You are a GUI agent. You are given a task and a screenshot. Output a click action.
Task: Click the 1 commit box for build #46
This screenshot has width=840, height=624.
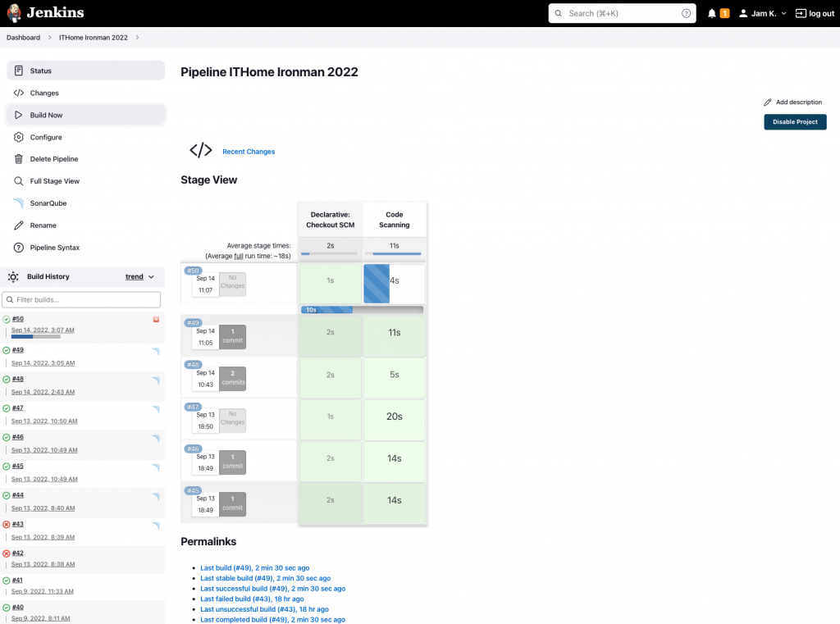(x=232, y=462)
